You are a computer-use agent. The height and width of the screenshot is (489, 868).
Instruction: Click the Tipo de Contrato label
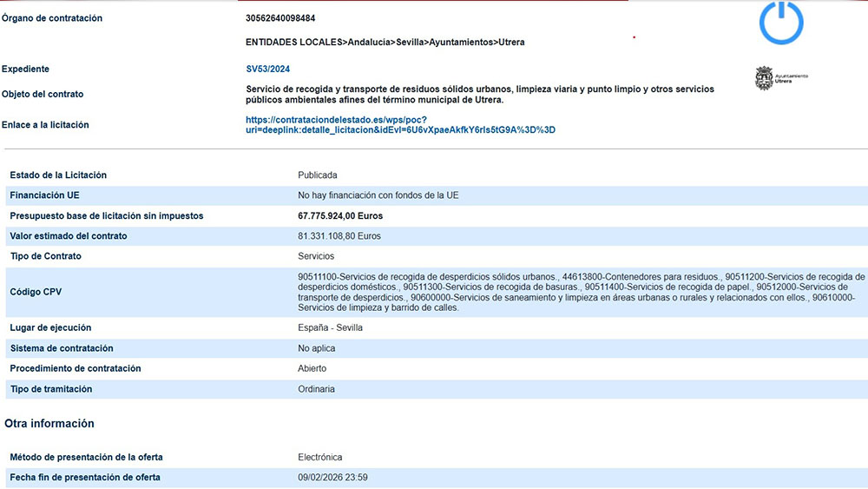(x=46, y=256)
